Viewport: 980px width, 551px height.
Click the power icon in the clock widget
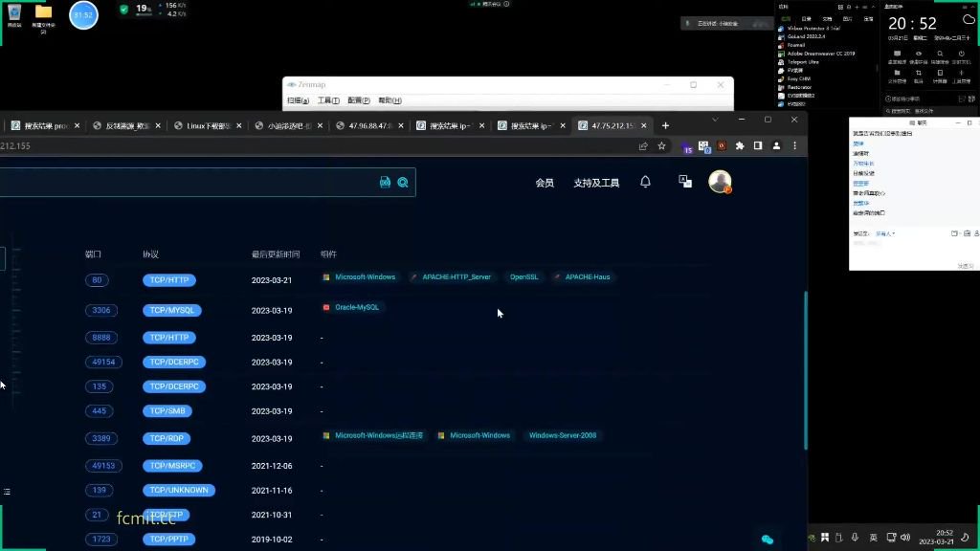pyautogui.click(x=961, y=55)
